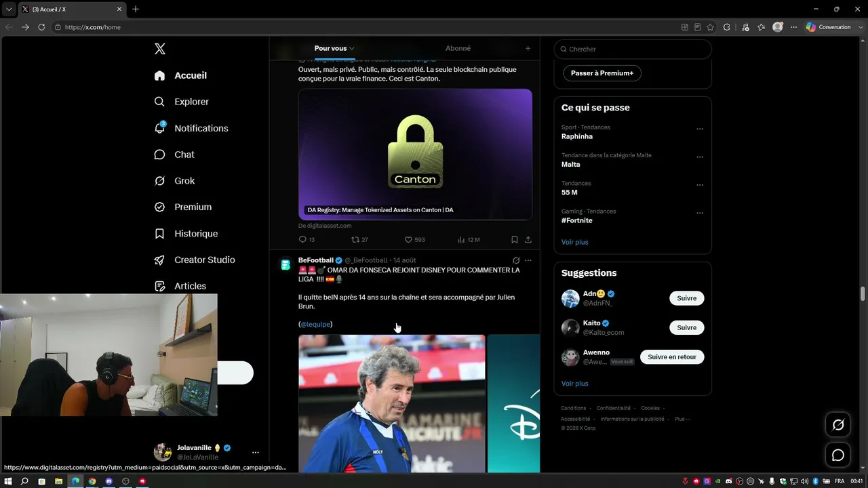Open more options on the BeFootball post
The width and height of the screenshot is (868, 488).
click(x=528, y=260)
